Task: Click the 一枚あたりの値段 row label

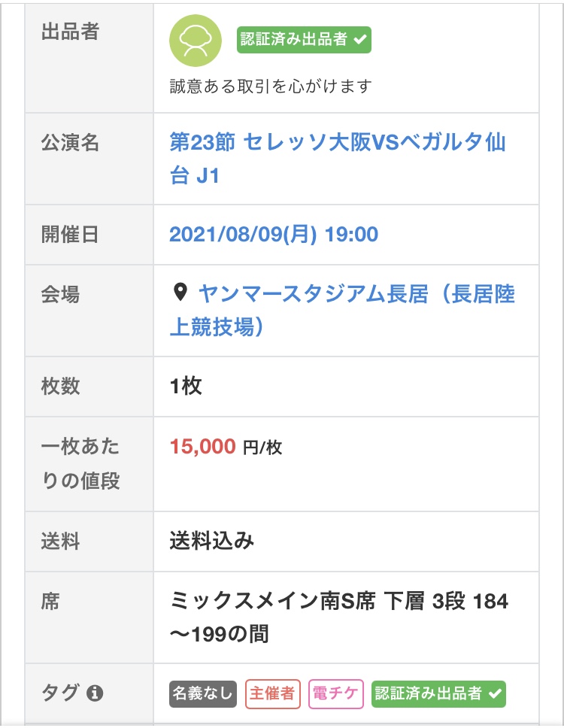Action: point(80,463)
